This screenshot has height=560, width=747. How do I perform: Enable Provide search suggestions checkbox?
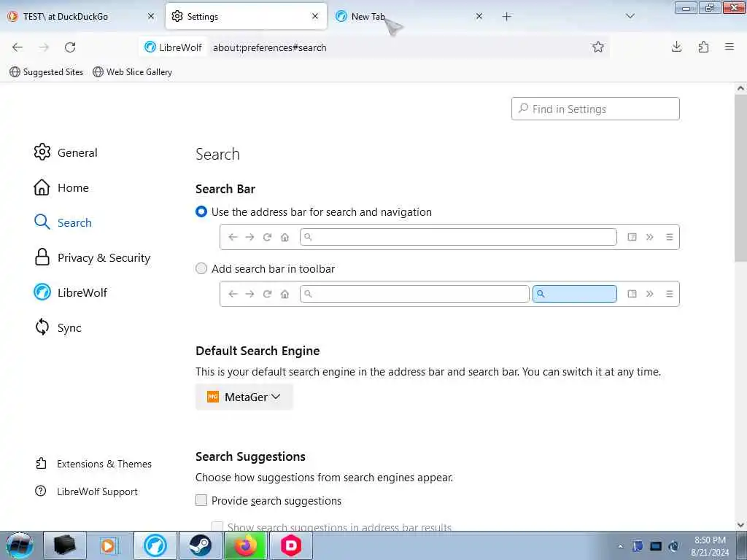[x=201, y=500]
